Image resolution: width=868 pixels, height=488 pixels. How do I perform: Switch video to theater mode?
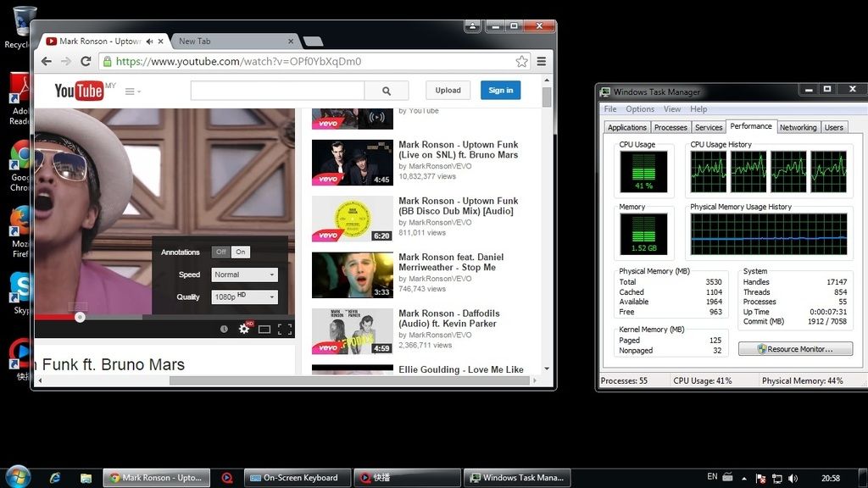click(x=264, y=329)
